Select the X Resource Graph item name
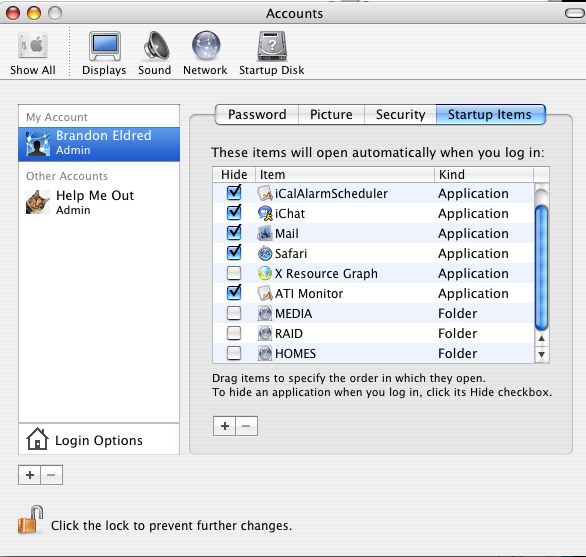586x557 pixels. pos(326,274)
